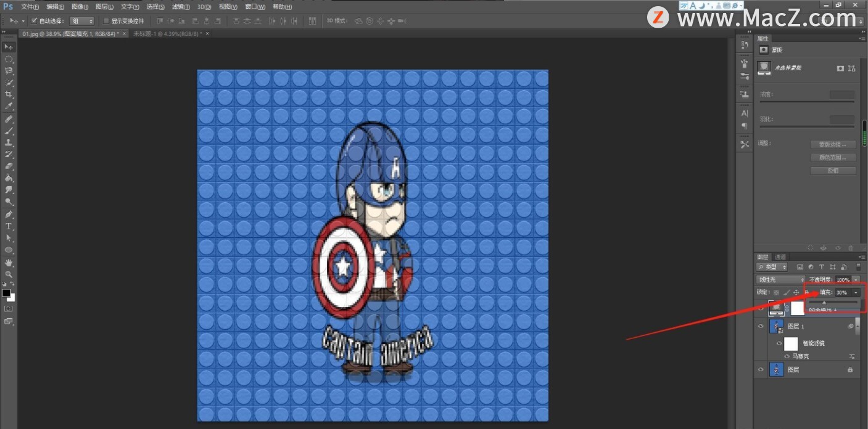Open the Character panel icon in dock
This screenshot has width=868, height=429.
(x=745, y=113)
